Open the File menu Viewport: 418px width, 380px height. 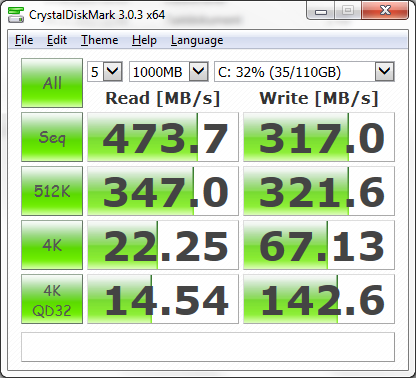coord(24,40)
